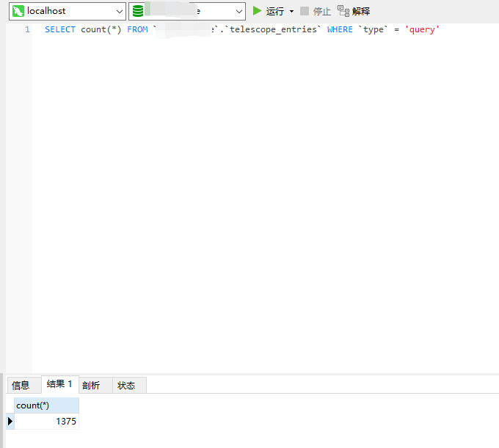The width and height of the screenshot is (499, 448).
Task: Click the 解释 text label
Action: [361, 12]
